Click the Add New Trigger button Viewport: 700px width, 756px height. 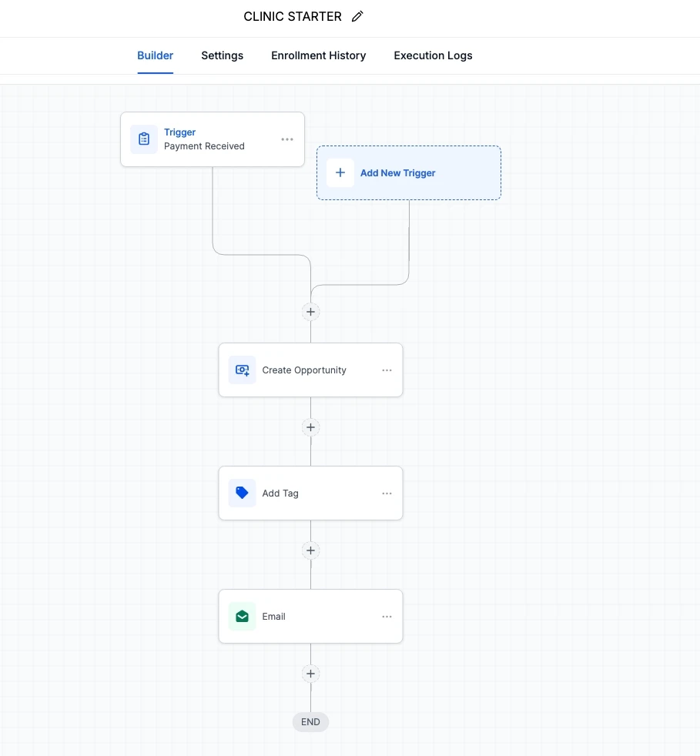[x=409, y=172]
